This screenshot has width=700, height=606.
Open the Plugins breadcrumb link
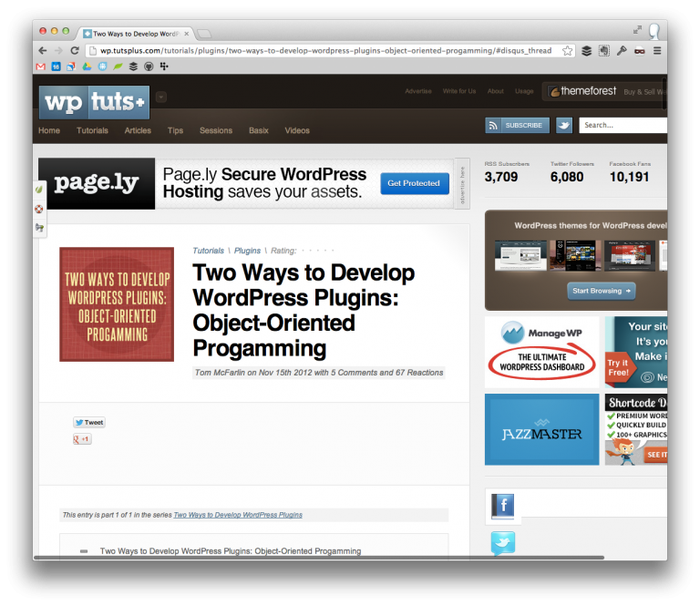tap(247, 251)
